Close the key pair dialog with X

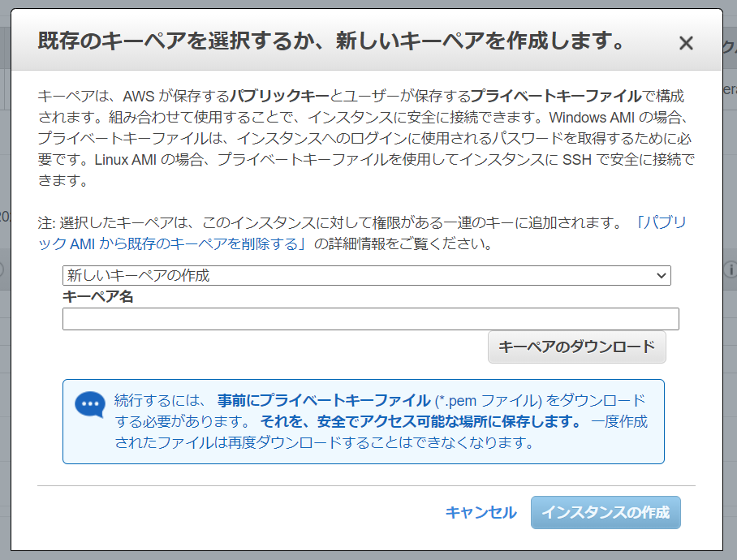686,43
